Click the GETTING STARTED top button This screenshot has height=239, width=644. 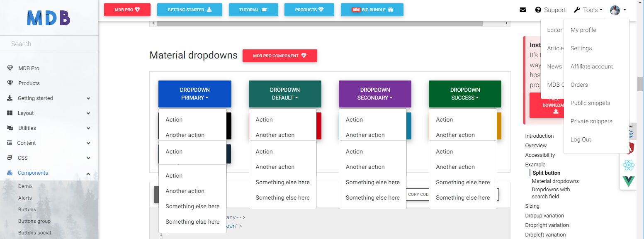click(x=190, y=10)
